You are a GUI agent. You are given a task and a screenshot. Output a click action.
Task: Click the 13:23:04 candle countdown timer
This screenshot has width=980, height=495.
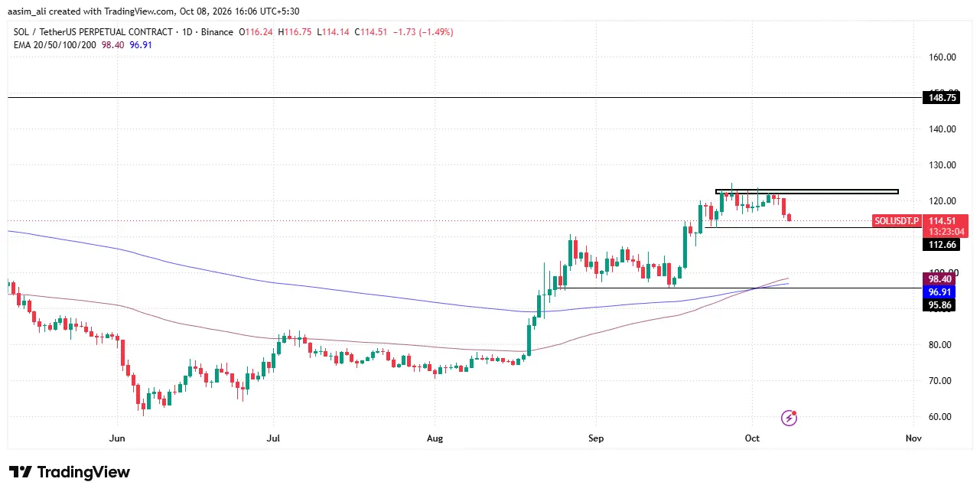point(946,232)
